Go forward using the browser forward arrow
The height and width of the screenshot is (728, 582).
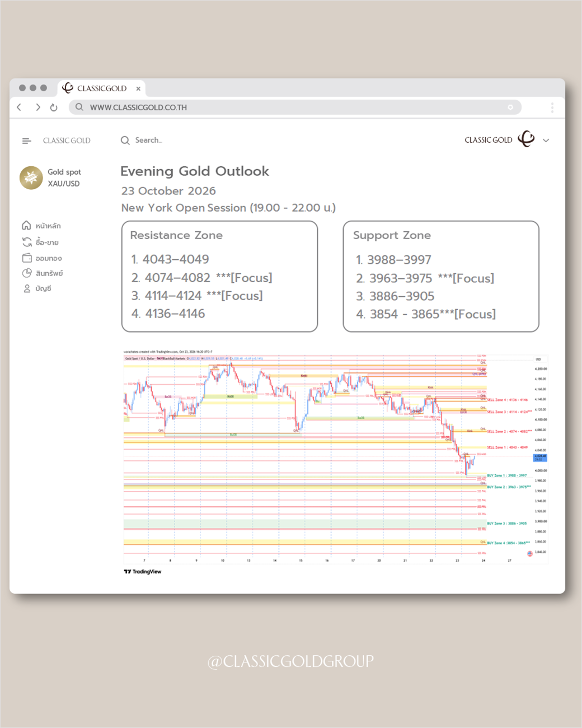pyautogui.click(x=37, y=107)
